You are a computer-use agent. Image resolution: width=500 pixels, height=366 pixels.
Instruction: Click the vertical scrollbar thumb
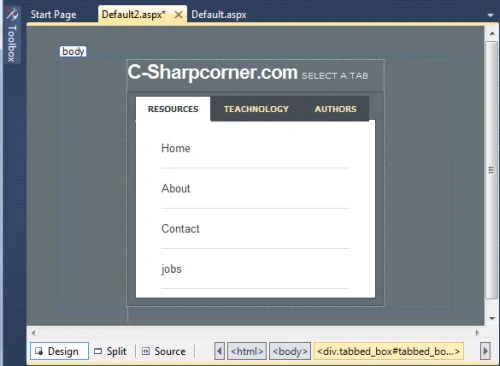[492, 170]
